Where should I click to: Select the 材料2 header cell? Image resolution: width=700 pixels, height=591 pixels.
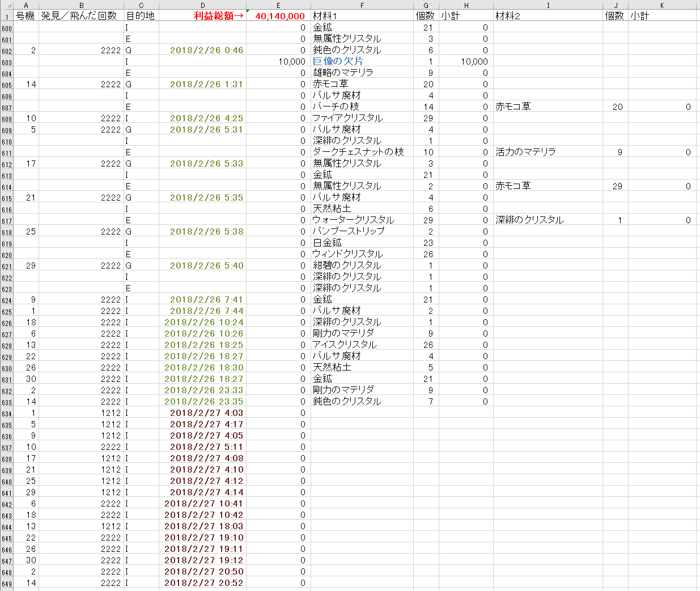507,16
